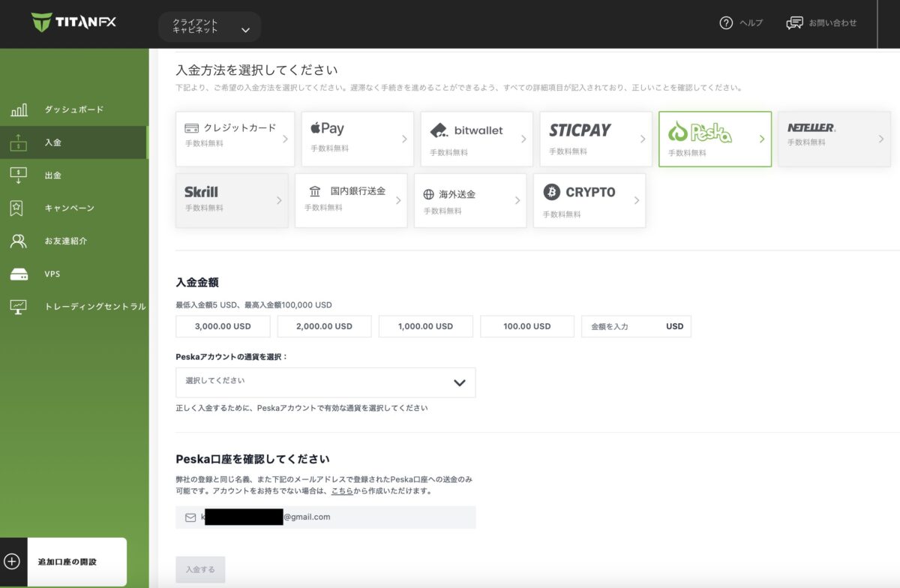
Task: Click the friend referral person icon
Action: click(x=19, y=241)
